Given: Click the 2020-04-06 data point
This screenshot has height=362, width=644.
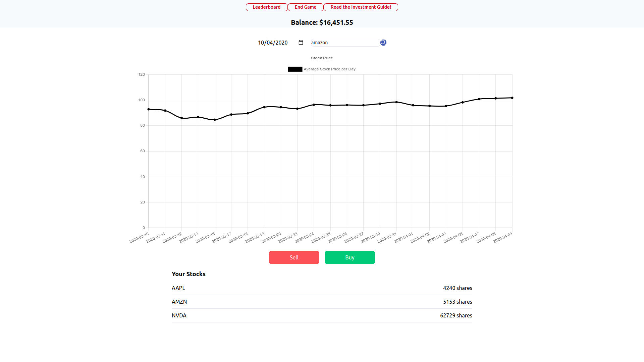Looking at the screenshot, I should [x=463, y=103].
